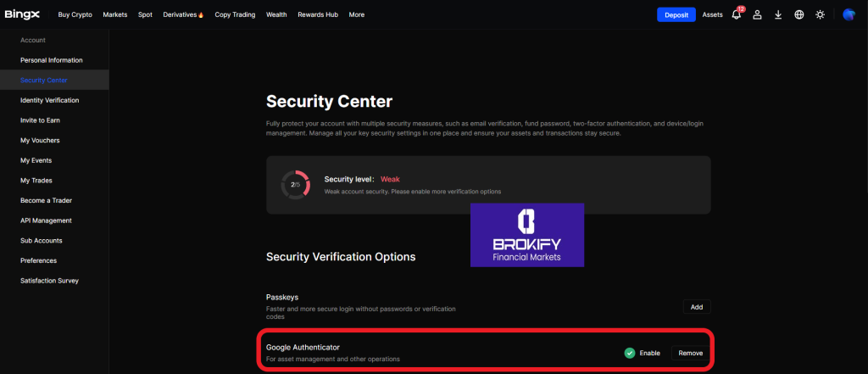This screenshot has height=374, width=868.
Task: Click the Security Center page heading
Action: pos(330,102)
